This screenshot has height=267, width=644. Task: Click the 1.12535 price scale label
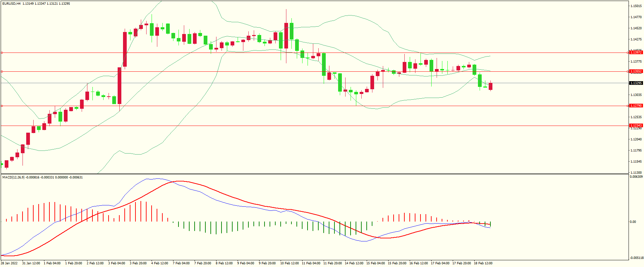point(636,117)
